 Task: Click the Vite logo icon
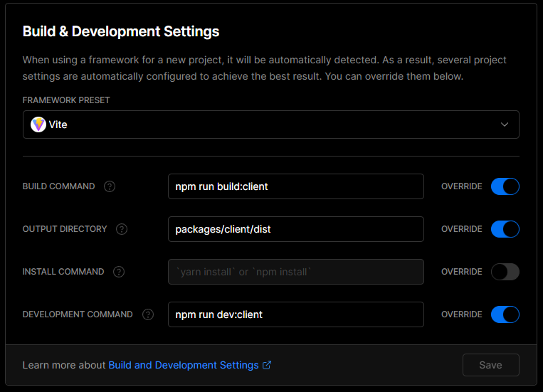(38, 125)
